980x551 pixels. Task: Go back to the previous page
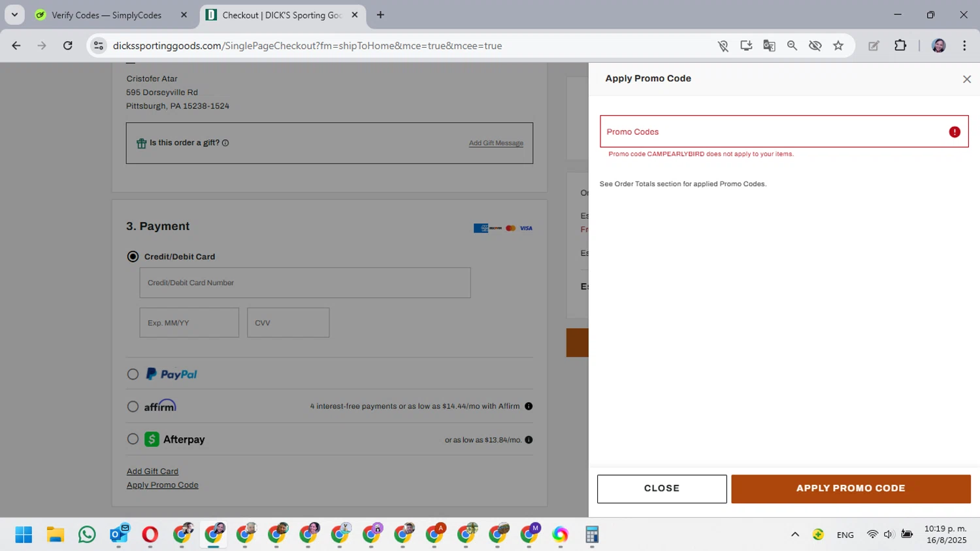(16, 46)
